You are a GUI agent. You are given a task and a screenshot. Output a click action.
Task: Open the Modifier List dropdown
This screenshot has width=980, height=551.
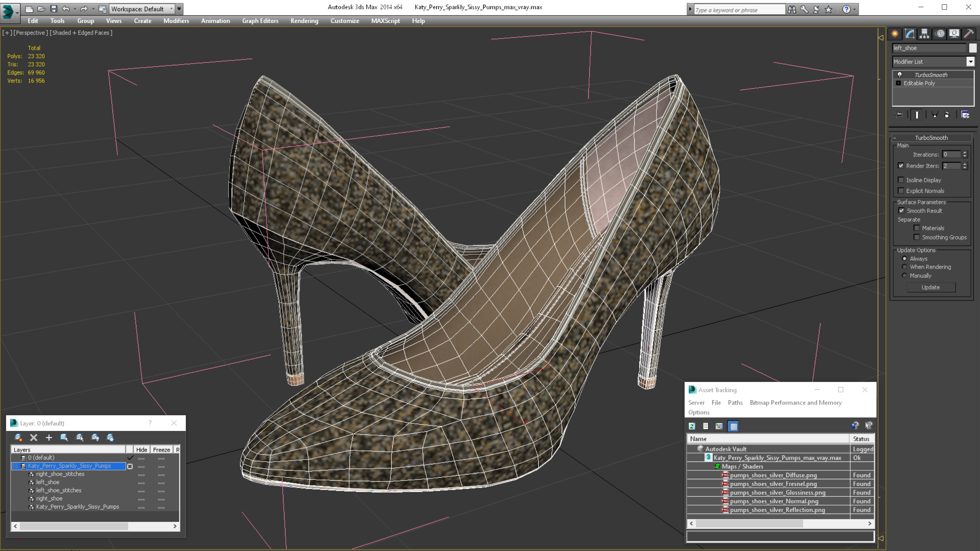(970, 62)
